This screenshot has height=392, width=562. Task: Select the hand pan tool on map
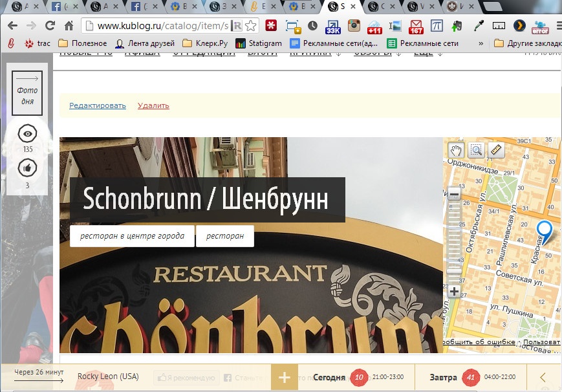click(455, 150)
